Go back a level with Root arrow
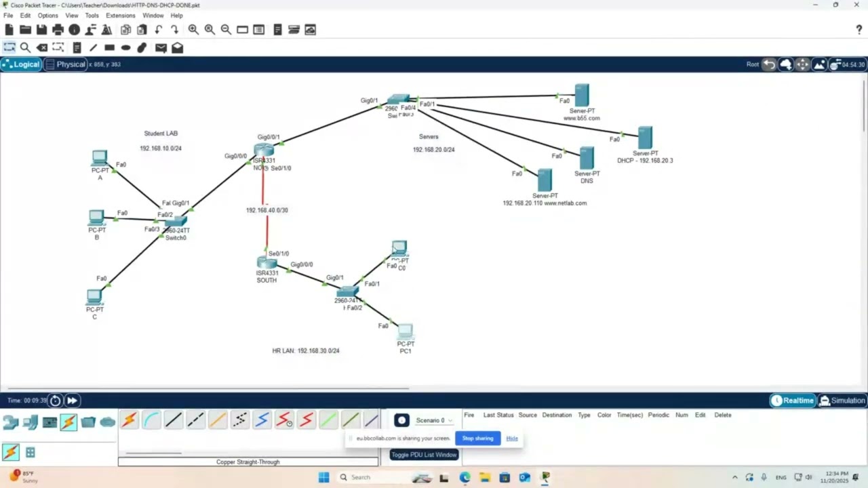The height and width of the screenshot is (488, 868). click(x=769, y=64)
